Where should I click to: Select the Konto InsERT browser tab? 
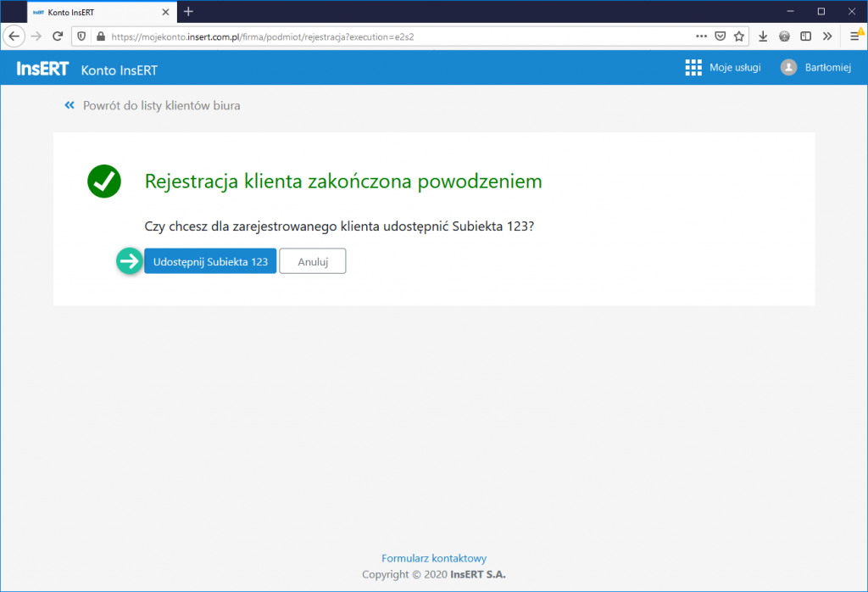tap(102, 12)
